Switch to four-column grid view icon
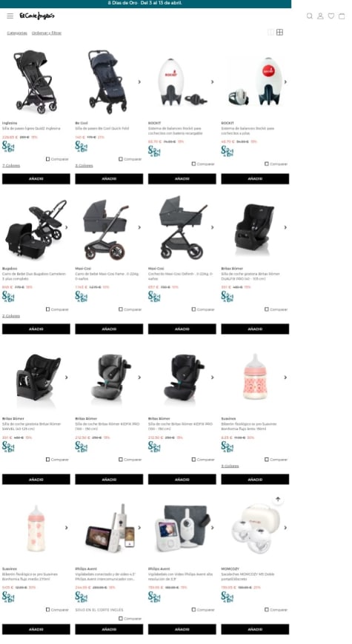Image resolution: width=352 pixels, height=644 pixels. tap(279, 33)
